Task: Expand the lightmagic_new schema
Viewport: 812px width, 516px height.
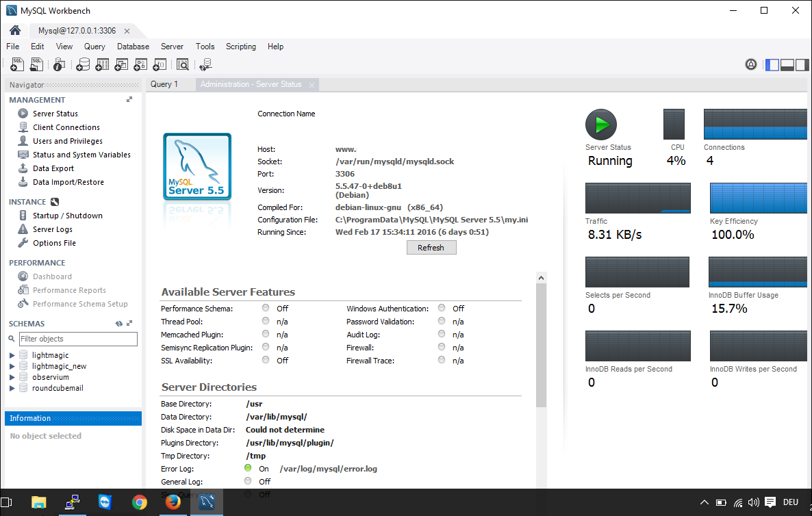Action: (12, 366)
